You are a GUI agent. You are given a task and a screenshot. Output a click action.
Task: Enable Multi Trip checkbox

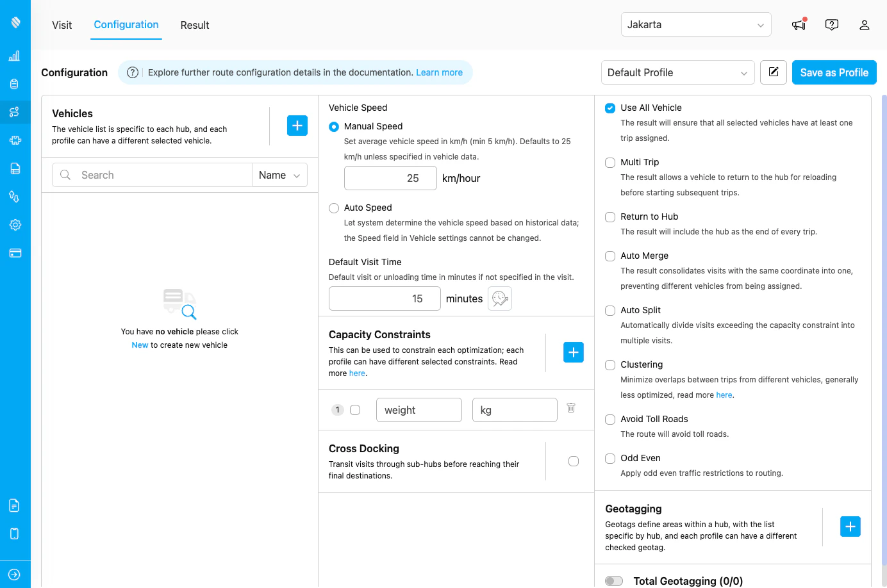pyautogui.click(x=610, y=163)
